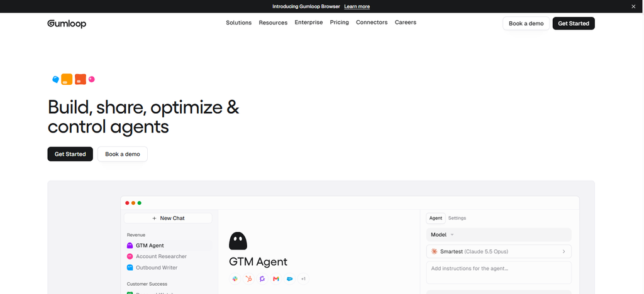Select GTM Agent in the sidebar
Viewport: 644px width, 294px height.
(x=169, y=246)
